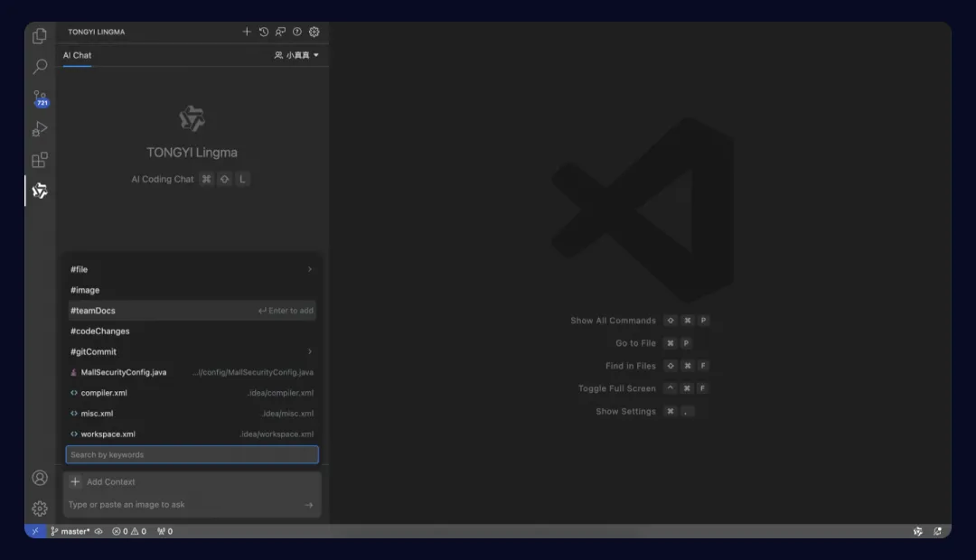Switch to the AI Chat tab
976x560 pixels.
pos(77,55)
